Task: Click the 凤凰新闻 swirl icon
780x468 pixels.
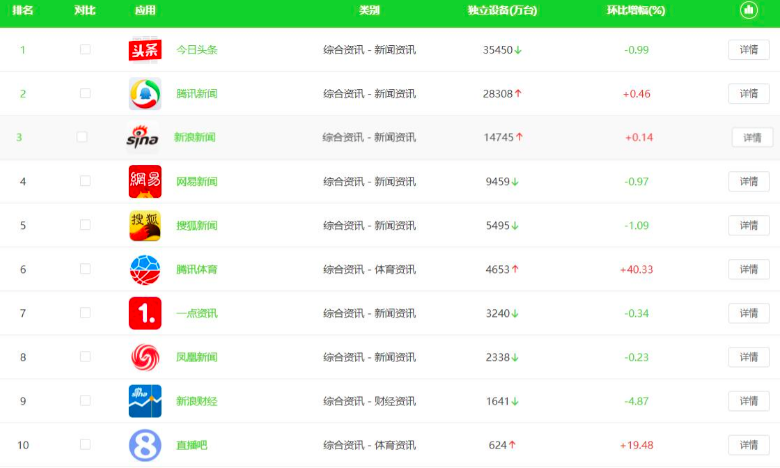Action: [x=145, y=357]
